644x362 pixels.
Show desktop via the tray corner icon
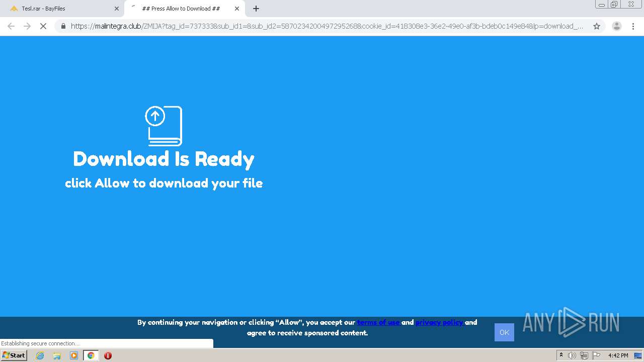pyautogui.click(x=638, y=355)
